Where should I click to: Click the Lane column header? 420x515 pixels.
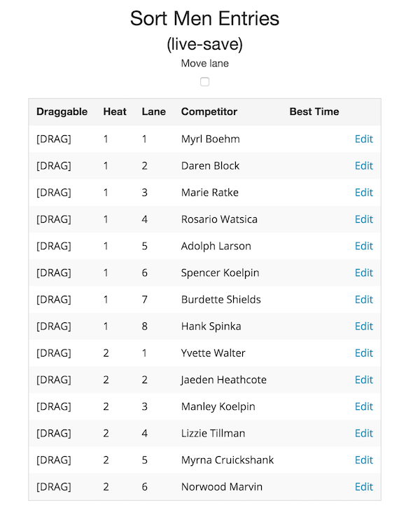tap(153, 111)
